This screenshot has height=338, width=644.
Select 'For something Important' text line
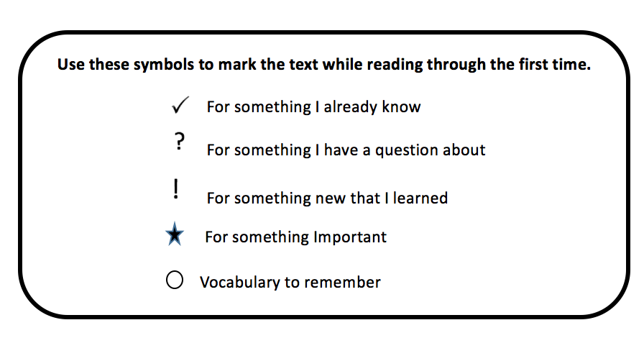(x=295, y=237)
